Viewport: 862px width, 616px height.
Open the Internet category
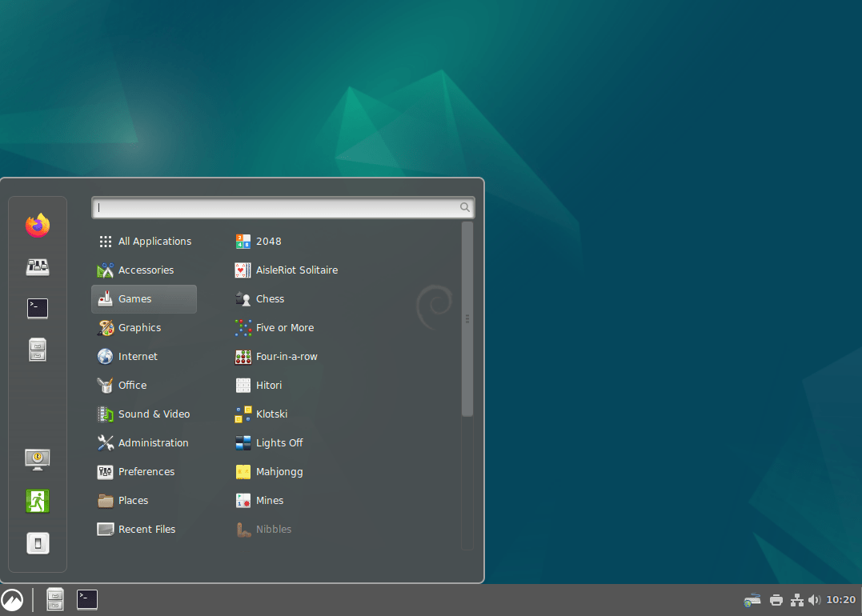(x=138, y=356)
